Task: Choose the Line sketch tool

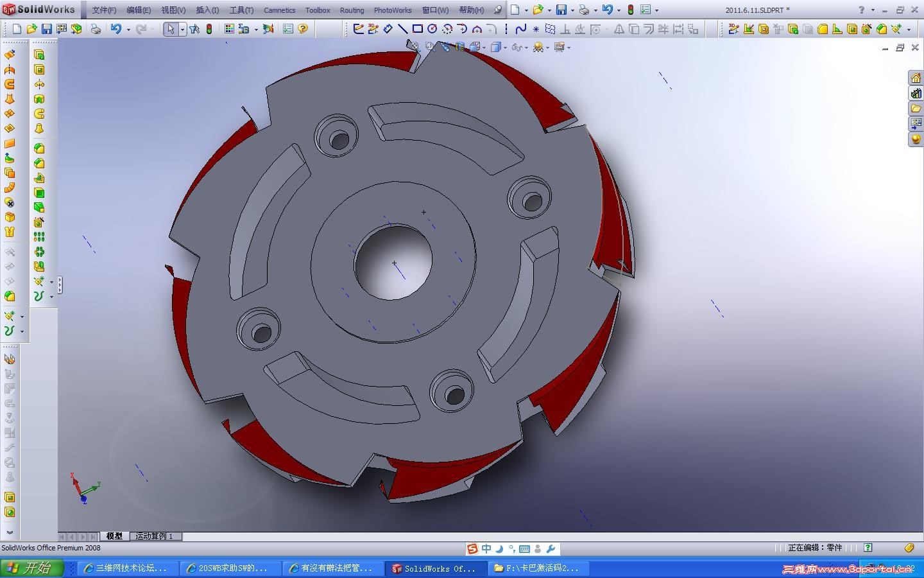Action: 403,29
